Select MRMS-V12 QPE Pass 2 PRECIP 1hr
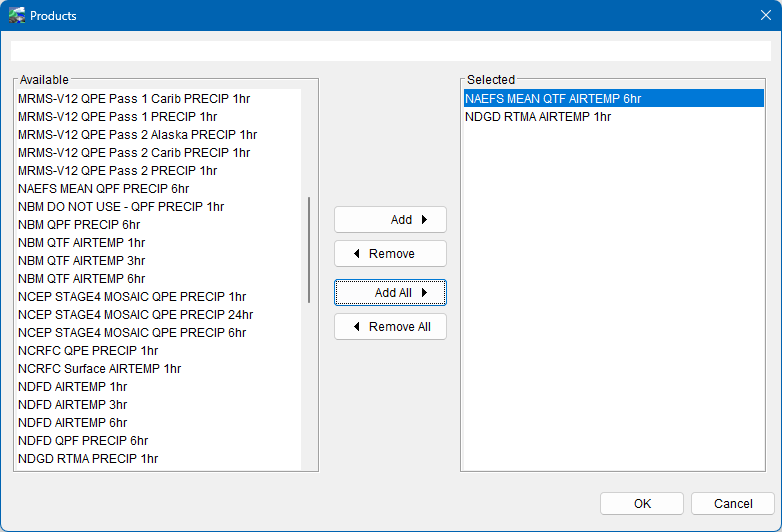Screen dimensions: 782x532 pos(159,171)
